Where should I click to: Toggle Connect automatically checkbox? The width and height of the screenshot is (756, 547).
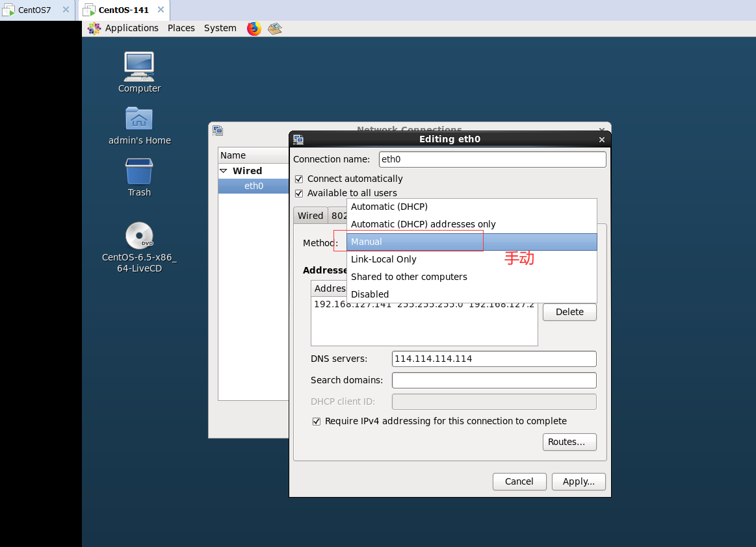(299, 179)
